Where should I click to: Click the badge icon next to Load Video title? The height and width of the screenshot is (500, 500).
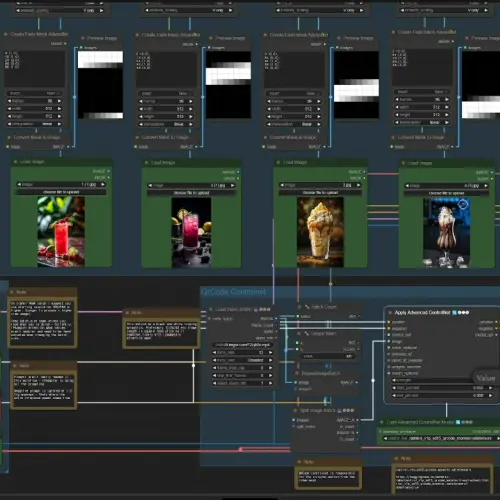256,309
